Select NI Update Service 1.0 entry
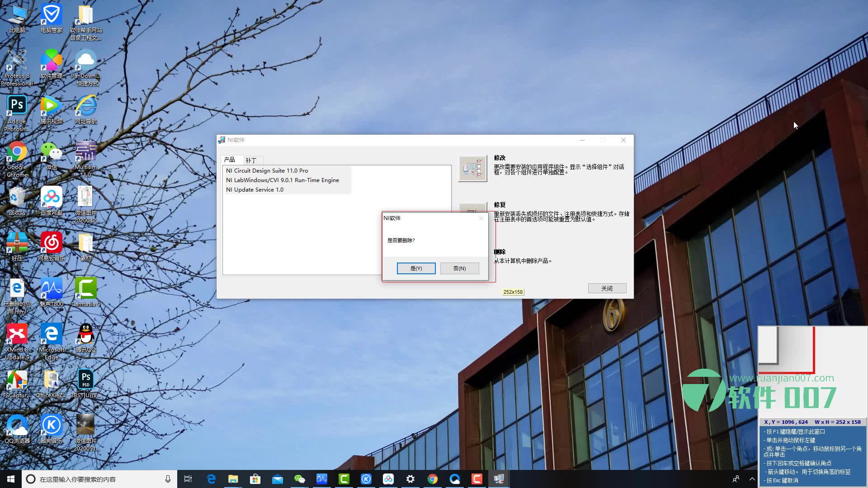Image resolution: width=868 pixels, height=488 pixels. [255, 190]
